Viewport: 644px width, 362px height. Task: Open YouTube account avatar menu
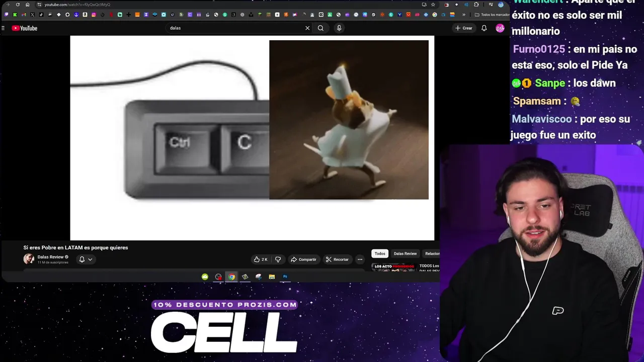500,28
